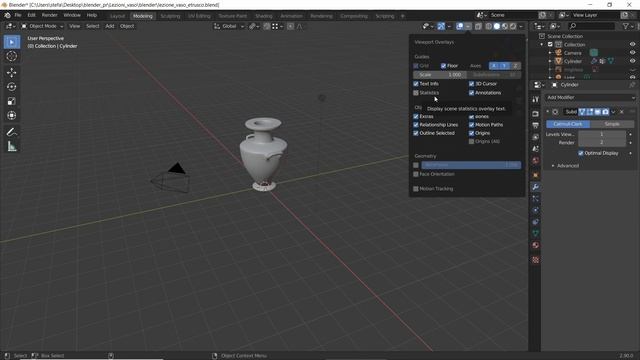This screenshot has width=640, height=360.
Task: Switch to wireframe shading icon
Action: pos(489,27)
